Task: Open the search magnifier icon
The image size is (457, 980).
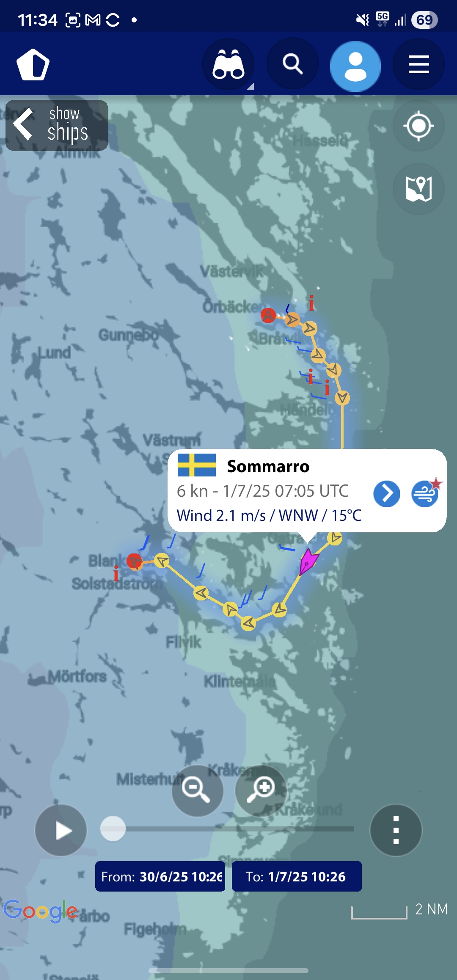Action: [292, 64]
